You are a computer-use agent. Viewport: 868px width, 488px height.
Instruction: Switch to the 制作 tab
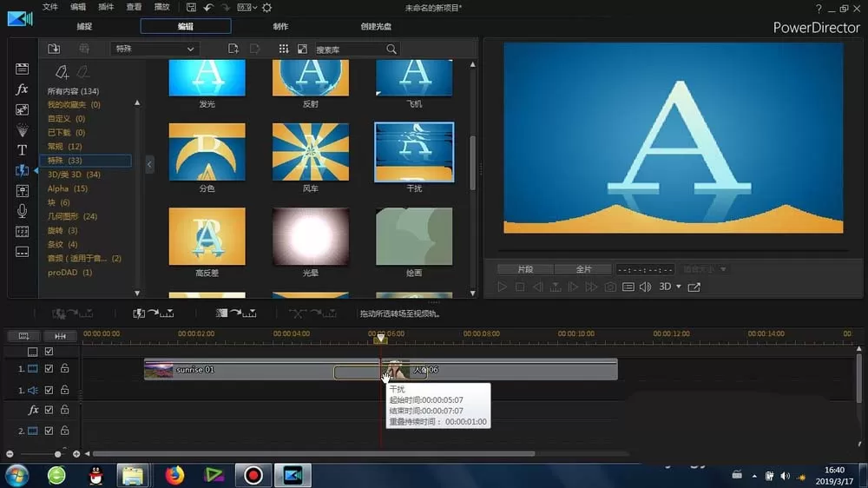point(280,26)
